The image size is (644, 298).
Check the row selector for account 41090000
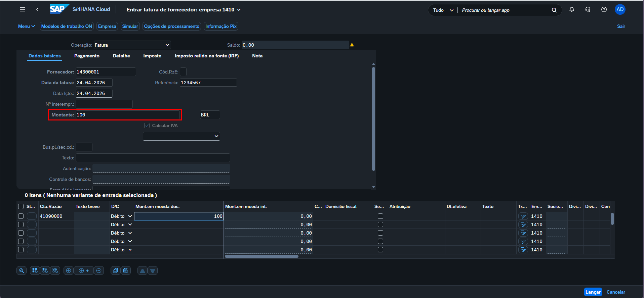pos(21,216)
